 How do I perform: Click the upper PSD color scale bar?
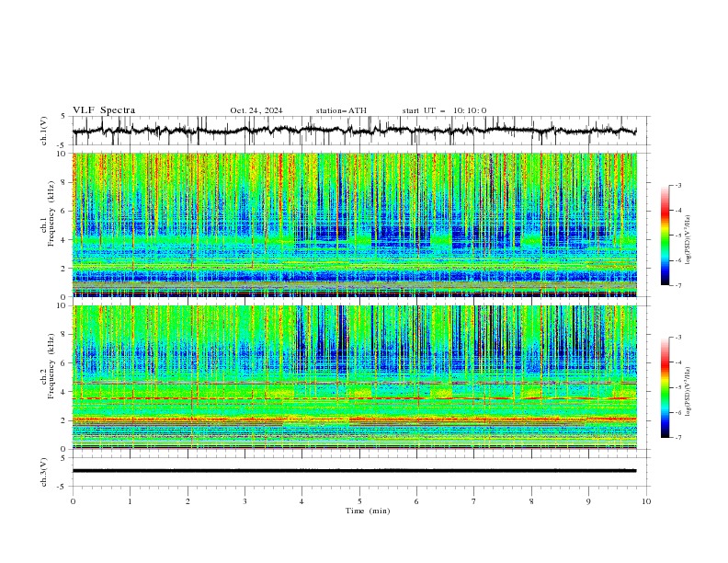click(x=665, y=236)
